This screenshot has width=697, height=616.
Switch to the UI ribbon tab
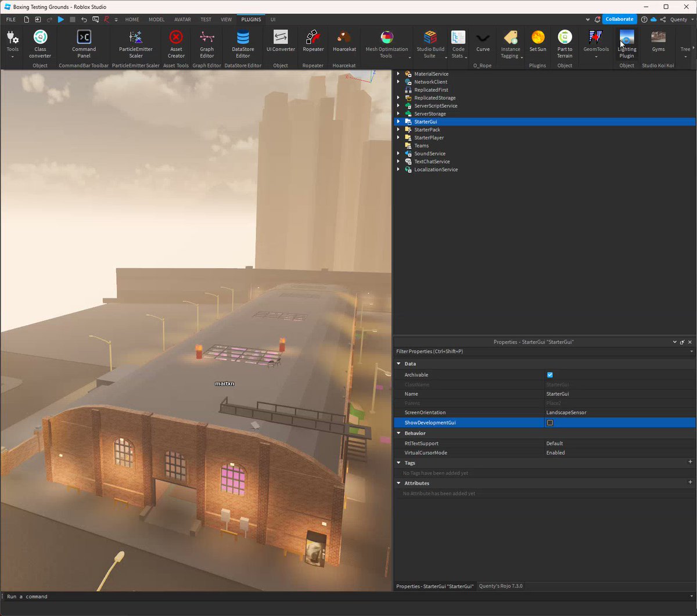273,19
